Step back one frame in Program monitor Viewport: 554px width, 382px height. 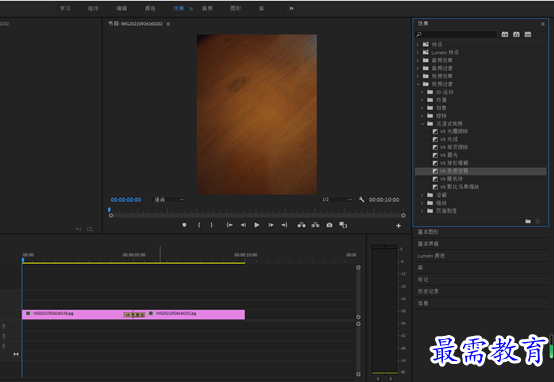[x=243, y=225]
